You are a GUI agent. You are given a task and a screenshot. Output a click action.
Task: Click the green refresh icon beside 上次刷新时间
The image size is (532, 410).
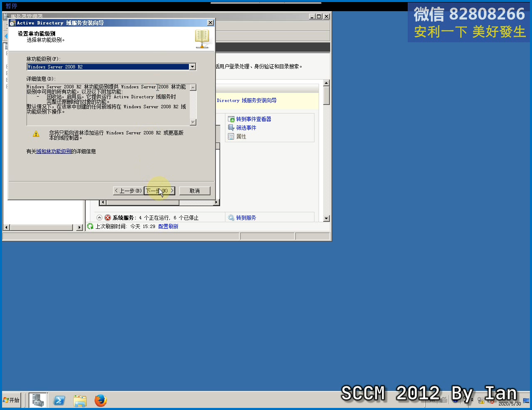tap(90, 226)
